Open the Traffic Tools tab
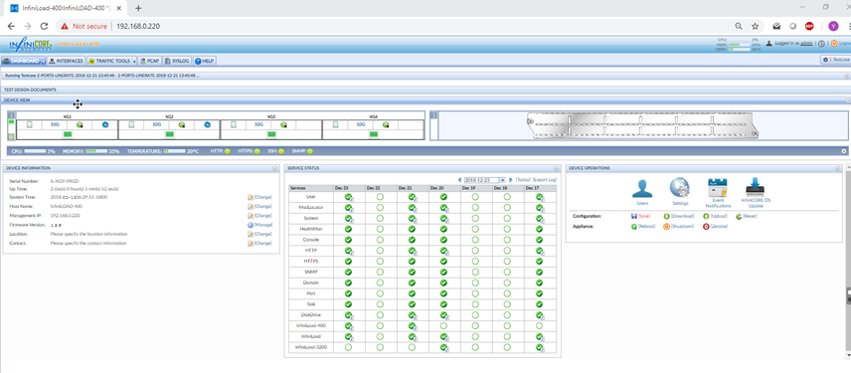The height and width of the screenshot is (373, 851). tap(109, 61)
